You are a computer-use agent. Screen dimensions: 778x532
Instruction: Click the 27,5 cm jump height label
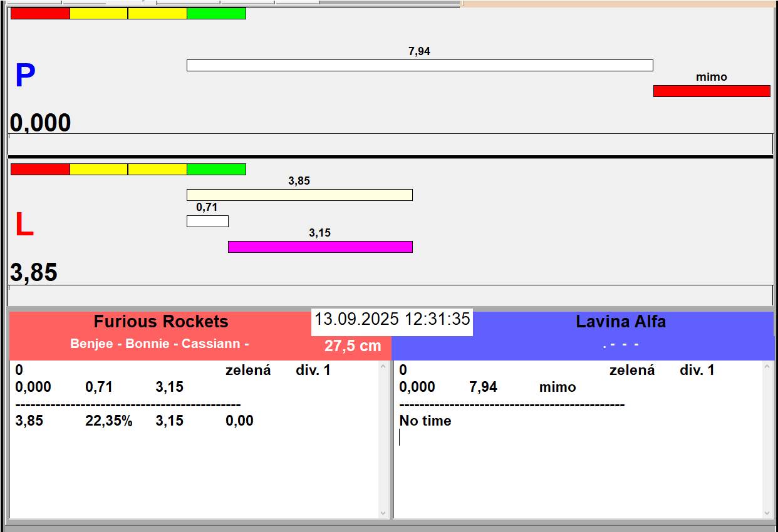353,346
